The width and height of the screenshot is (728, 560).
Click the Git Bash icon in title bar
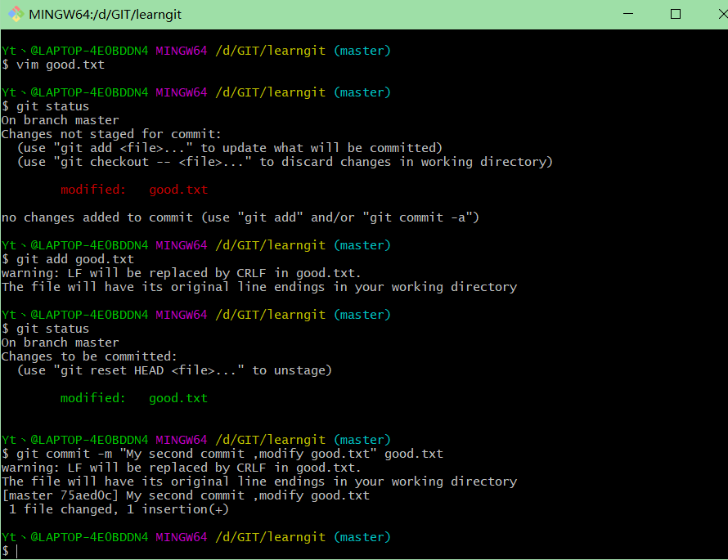click(x=16, y=14)
